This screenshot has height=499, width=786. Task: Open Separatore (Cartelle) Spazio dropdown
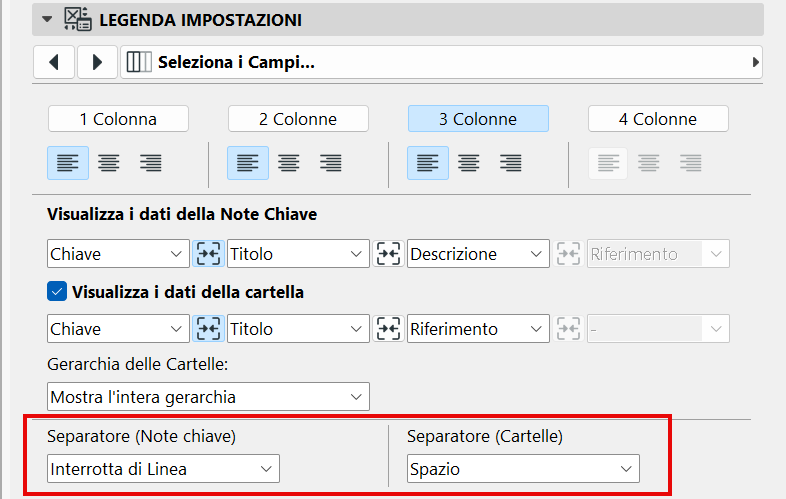523,468
